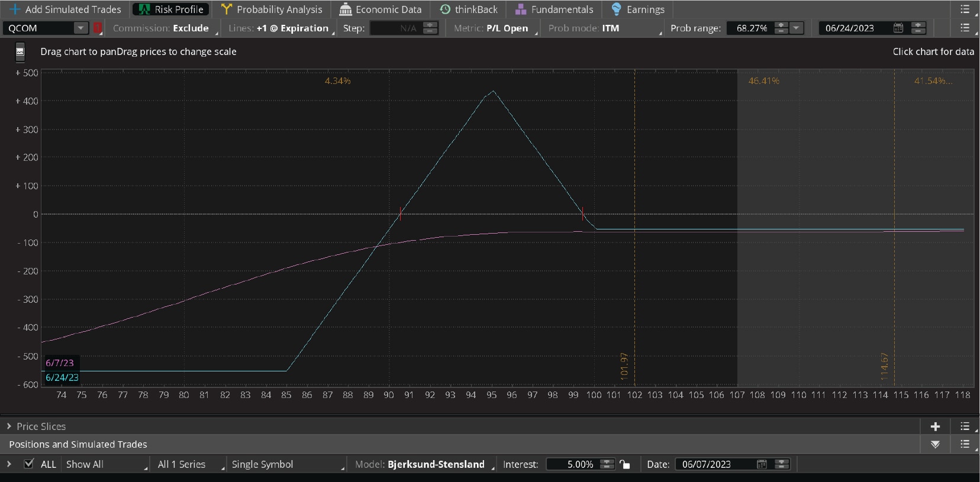Open calendar picker next to 06/07/2023 date
This screenshot has width=980, height=482.
point(762,464)
